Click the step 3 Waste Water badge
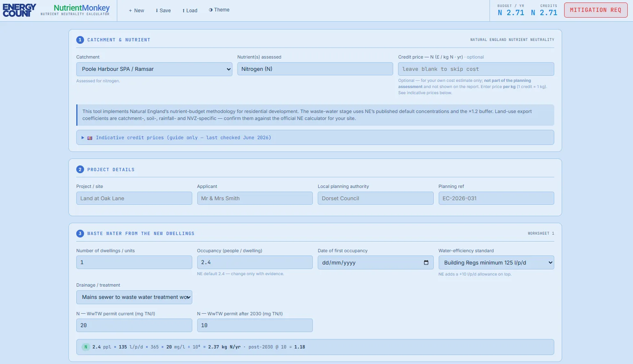This screenshot has width=633, height=364. point(80,233)
